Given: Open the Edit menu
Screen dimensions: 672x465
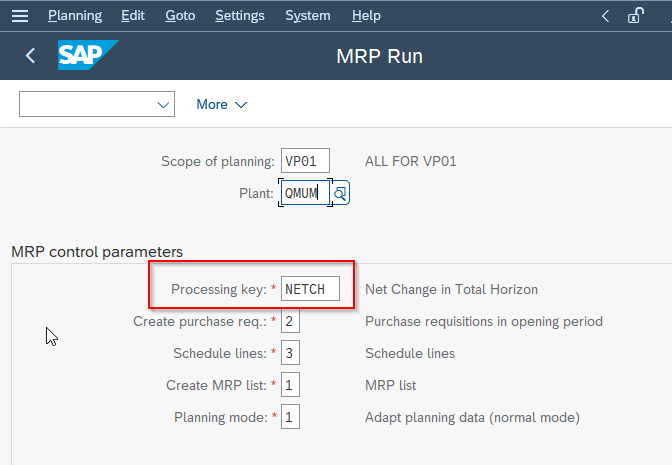Looking at the screenshot, I should click(x=133, y=16).
